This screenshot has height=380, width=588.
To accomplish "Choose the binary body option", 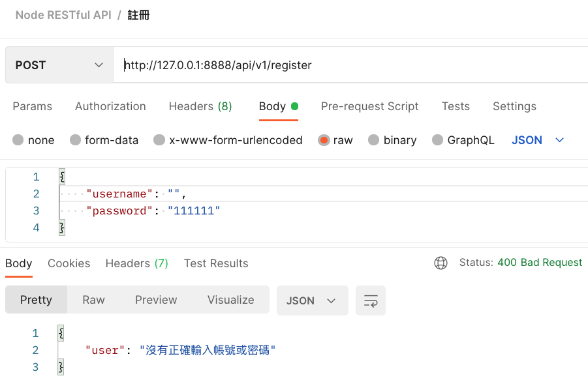I will point(373,140).
